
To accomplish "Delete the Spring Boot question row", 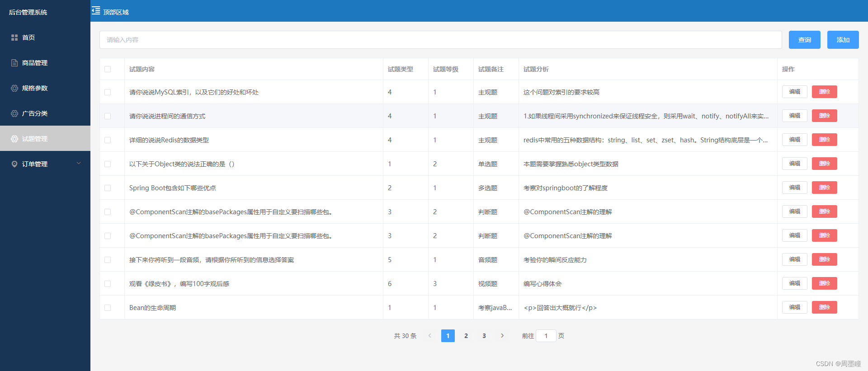I will tap(825, 188).
